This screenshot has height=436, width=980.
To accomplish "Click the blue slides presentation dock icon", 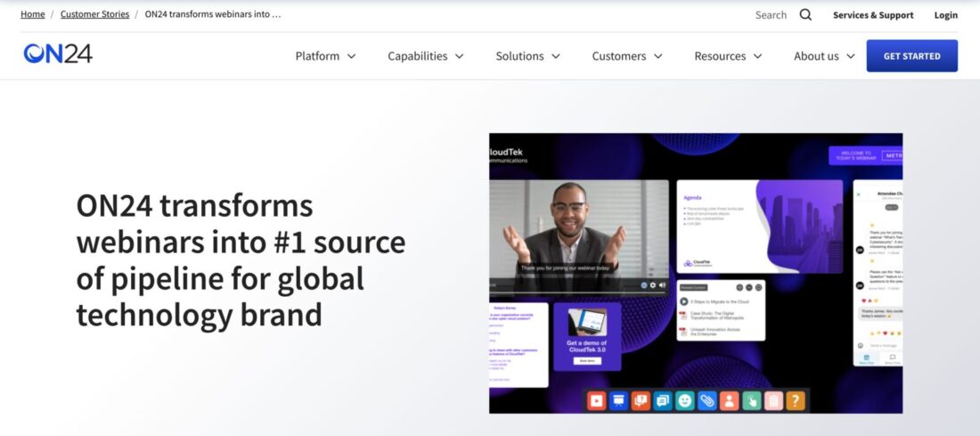I will click(x=618, y=401).
